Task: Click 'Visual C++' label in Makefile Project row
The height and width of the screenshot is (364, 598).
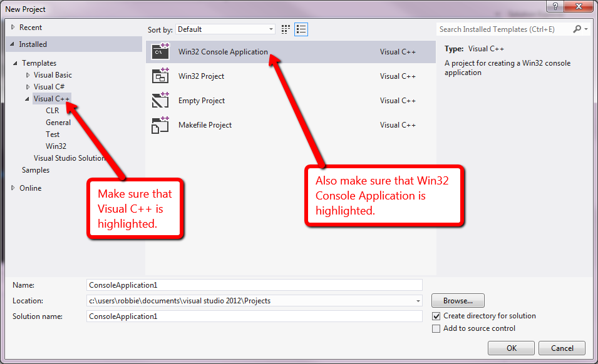Action: (398, 125)
